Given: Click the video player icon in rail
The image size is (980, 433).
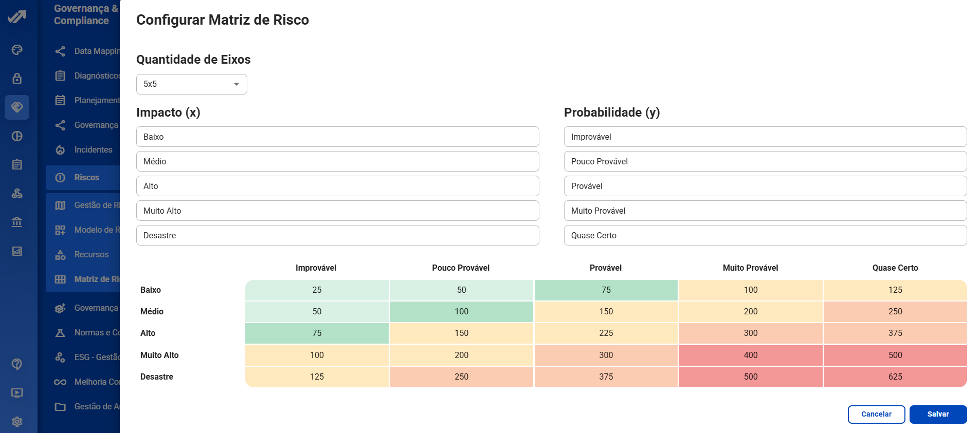Looking at the screenshot, I should pos(17,393).
